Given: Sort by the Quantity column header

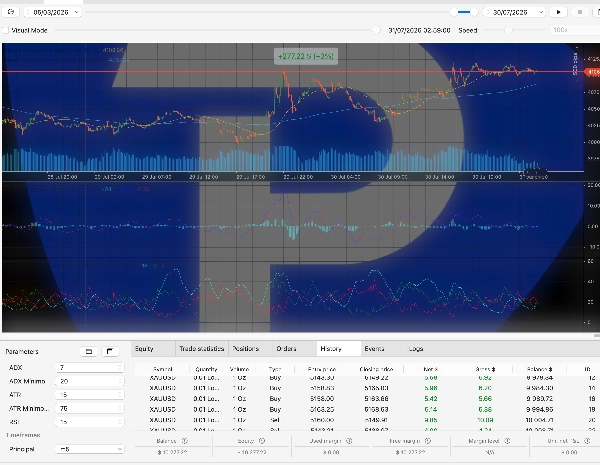Looking at the screenshot, I should coord(206,369).
